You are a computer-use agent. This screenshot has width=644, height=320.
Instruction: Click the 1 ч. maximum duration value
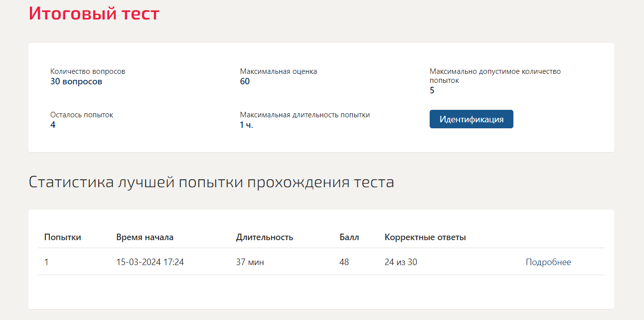246,125
